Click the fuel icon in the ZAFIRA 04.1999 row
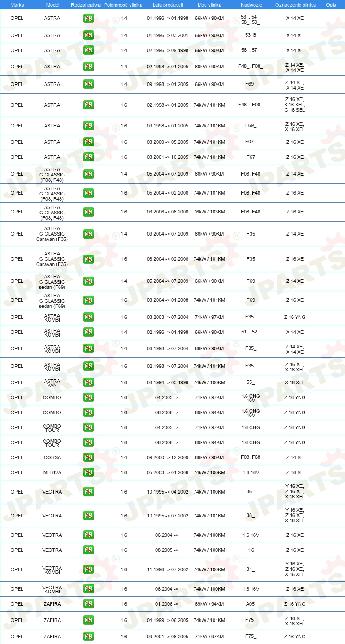This screenshot has height=644, width=345. click(89, 620)
